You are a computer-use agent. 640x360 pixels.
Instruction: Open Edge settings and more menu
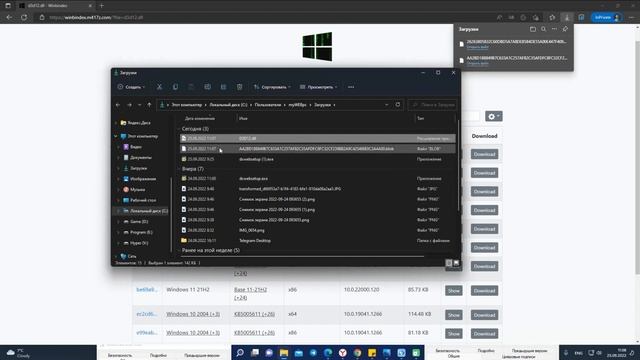click(x=631, y=18)
